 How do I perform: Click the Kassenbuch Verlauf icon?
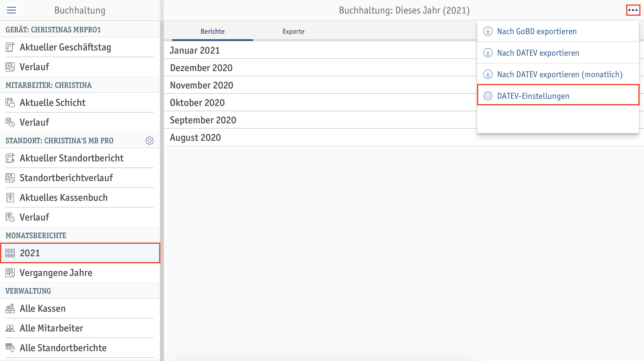[x=10, y=217]
